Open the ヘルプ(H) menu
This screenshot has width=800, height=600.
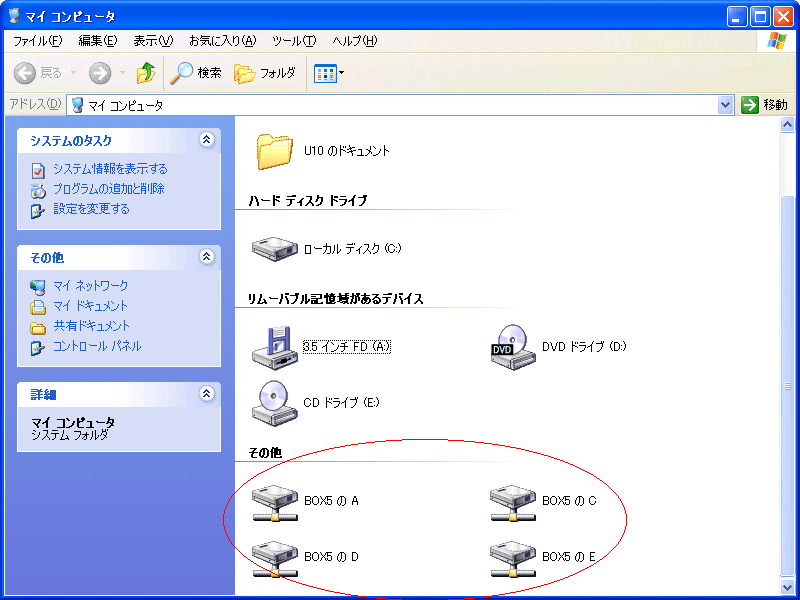click(355, 41)
